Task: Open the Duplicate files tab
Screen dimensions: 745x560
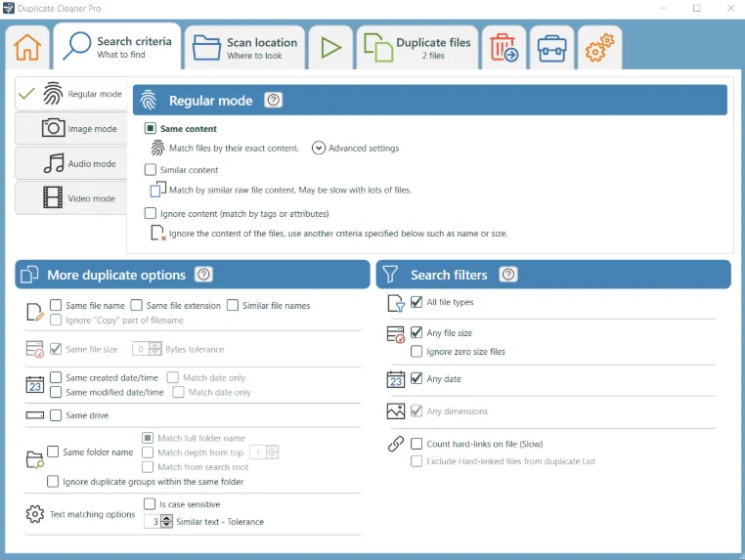Action: (417, 48)
